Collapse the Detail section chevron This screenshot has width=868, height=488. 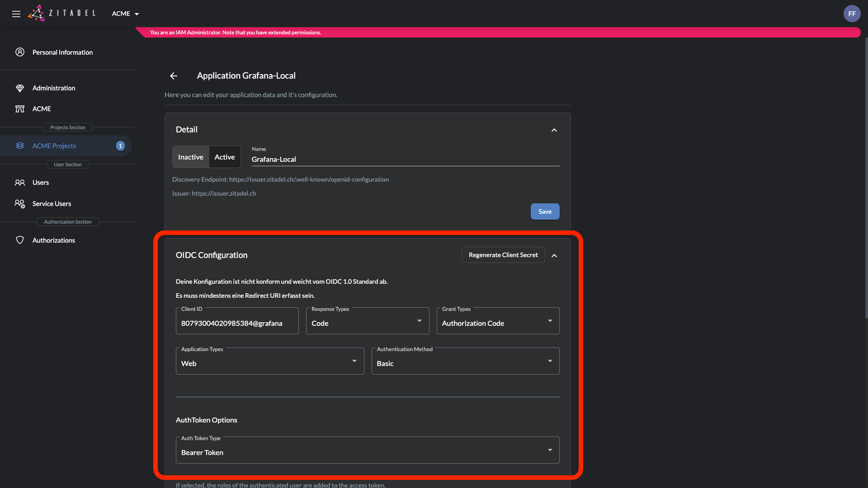554,130
